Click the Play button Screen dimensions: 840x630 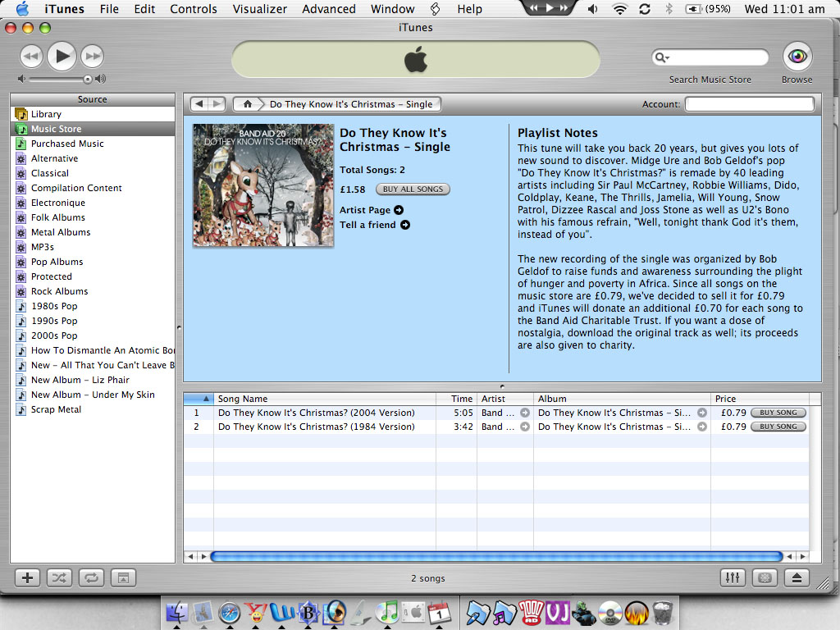coord(62,56)
